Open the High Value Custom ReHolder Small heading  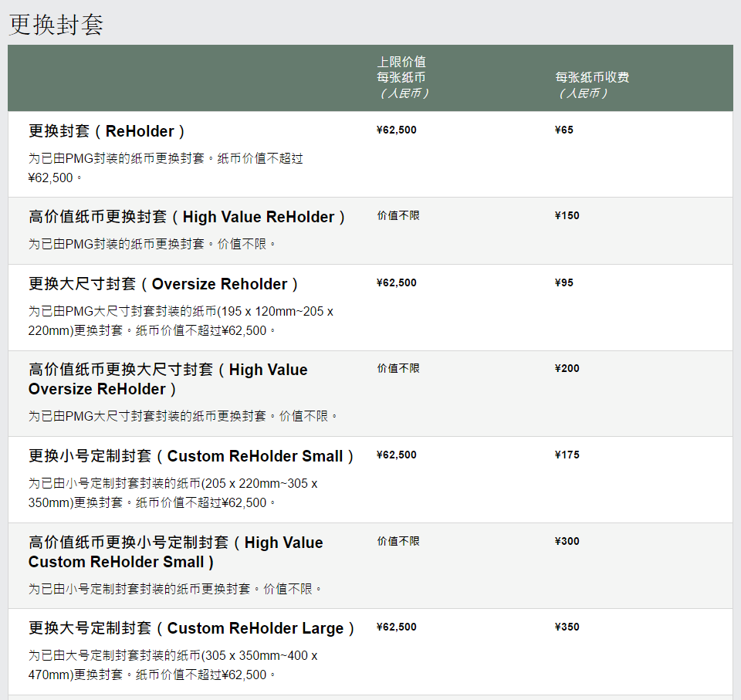click(x=175, y=552)
